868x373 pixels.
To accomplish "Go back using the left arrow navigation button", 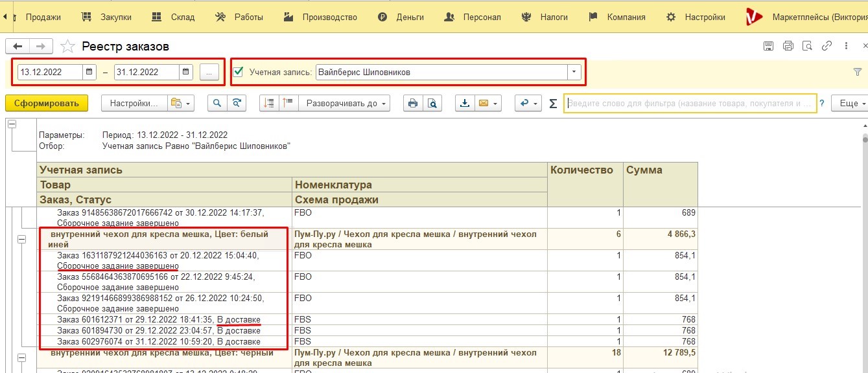I will pyautogui.click(x=18, y=47).
